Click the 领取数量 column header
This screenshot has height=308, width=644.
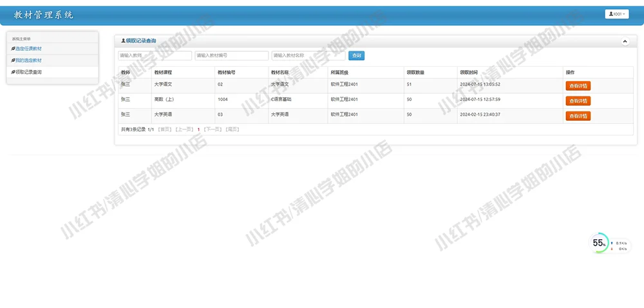(x=415, y=72)
